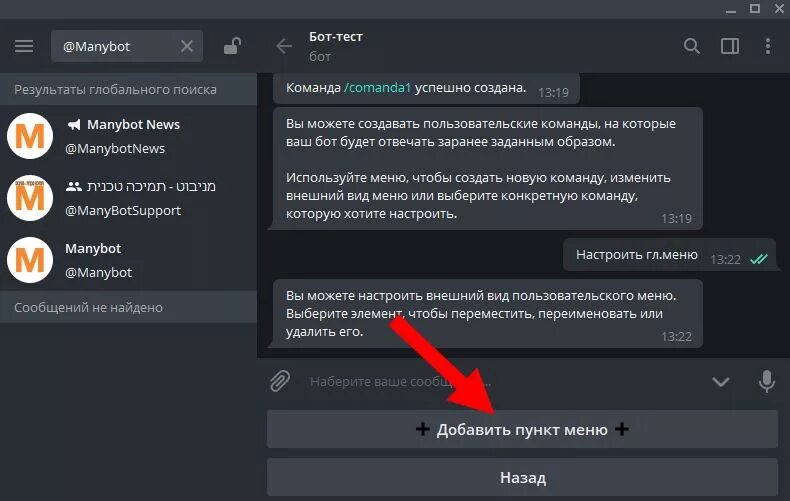
Task: Open the hamburger main menu
Action: (24, 46)
